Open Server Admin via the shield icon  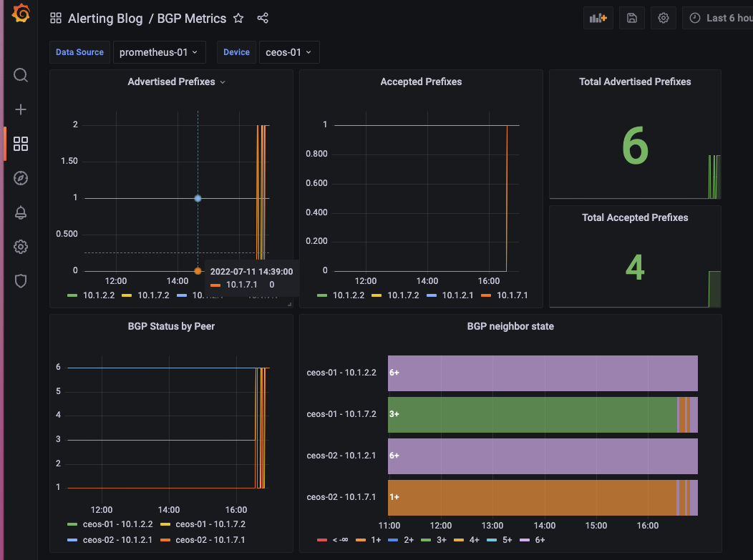[x=21, y=280]
